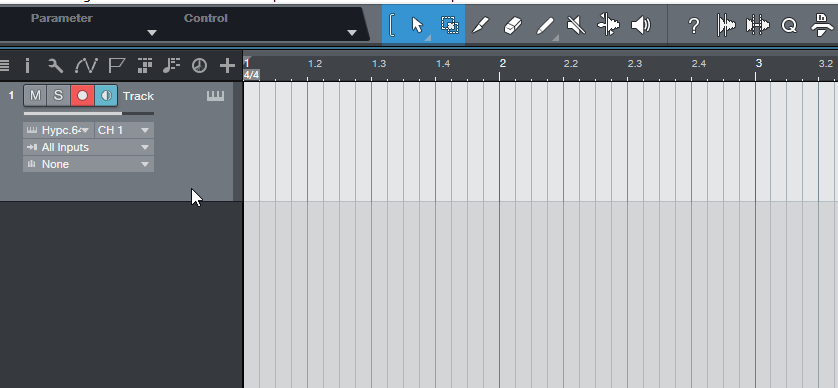Expand the Paint tool options triangle
The height and width of the screenshot is (388, 838).
pos(555,37)
